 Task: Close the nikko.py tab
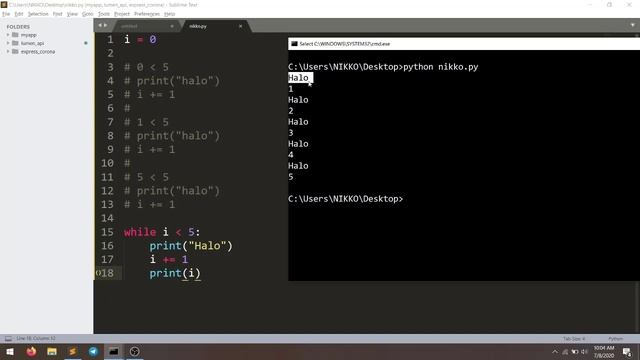click(x=240, y=26)
